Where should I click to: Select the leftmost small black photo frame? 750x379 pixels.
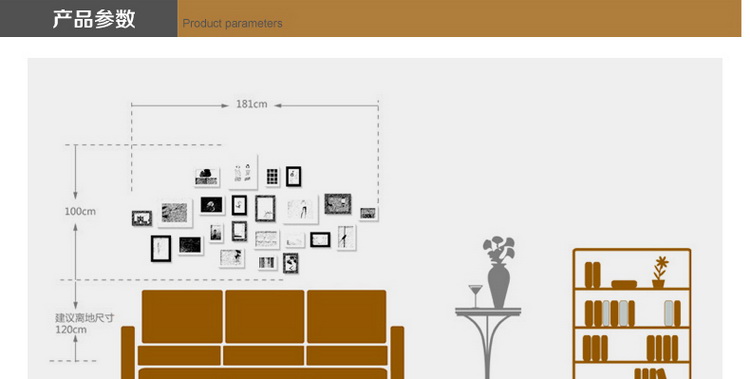pyautogui.click(x=142, y=219)
